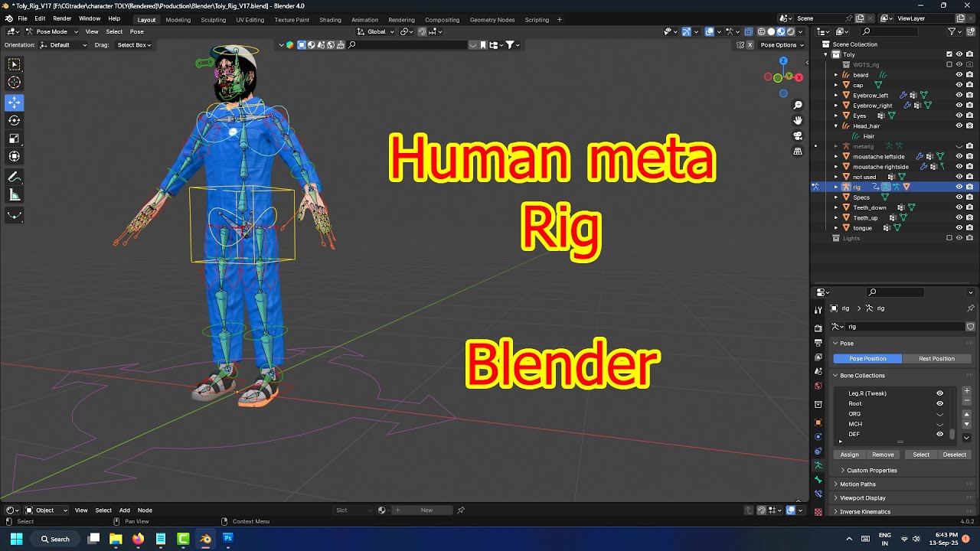Viewport: 980px width, 551px height.
Task: Select the Annotate pencil tool
Action: pos(15,177)
